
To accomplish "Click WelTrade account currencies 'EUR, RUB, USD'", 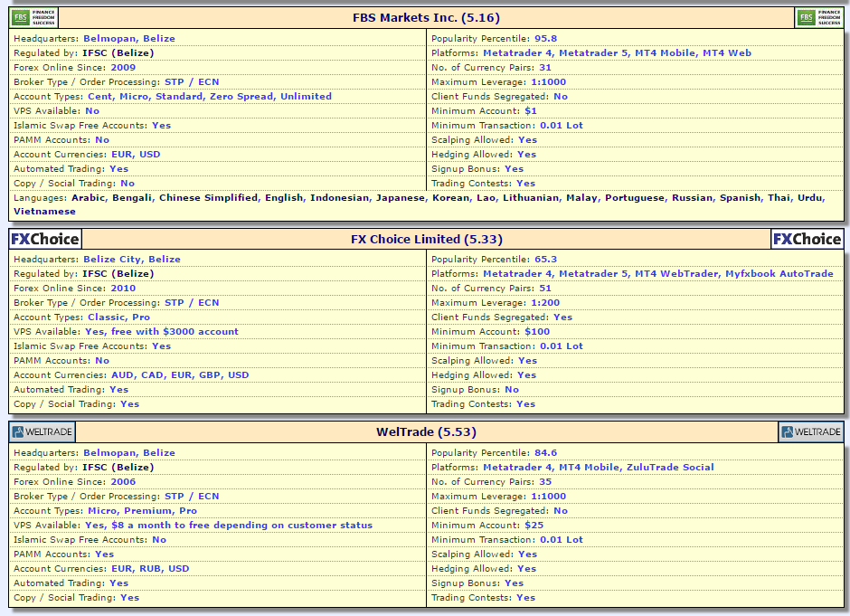I will [150, 569].
